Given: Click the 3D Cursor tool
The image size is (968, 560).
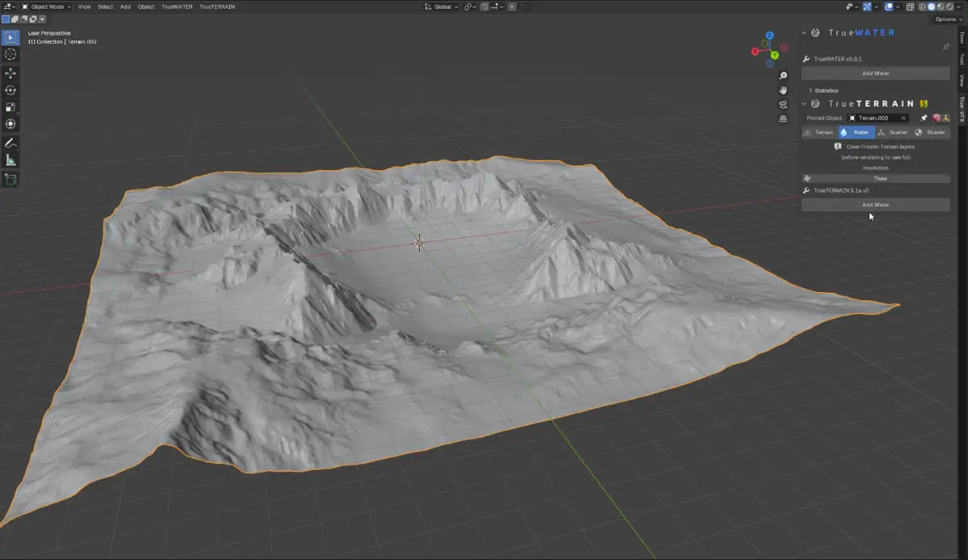Looking at the screenshot, I should pyautogui.click(x=10, y=54).
